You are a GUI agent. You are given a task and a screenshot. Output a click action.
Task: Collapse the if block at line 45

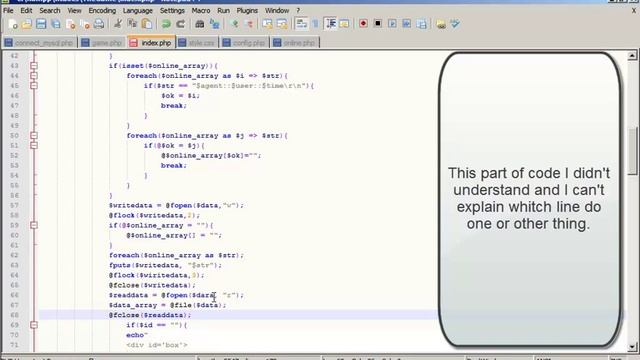pyautogui.click(x=34, y=86)
